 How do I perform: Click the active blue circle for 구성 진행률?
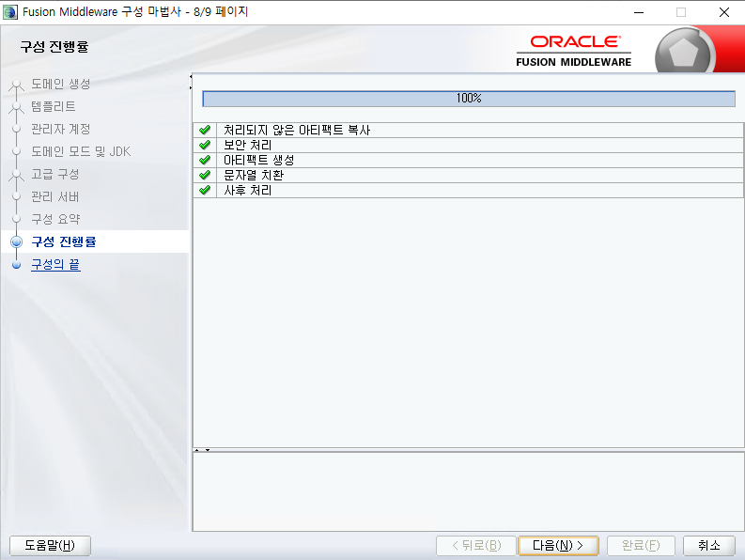coord(17,242)
